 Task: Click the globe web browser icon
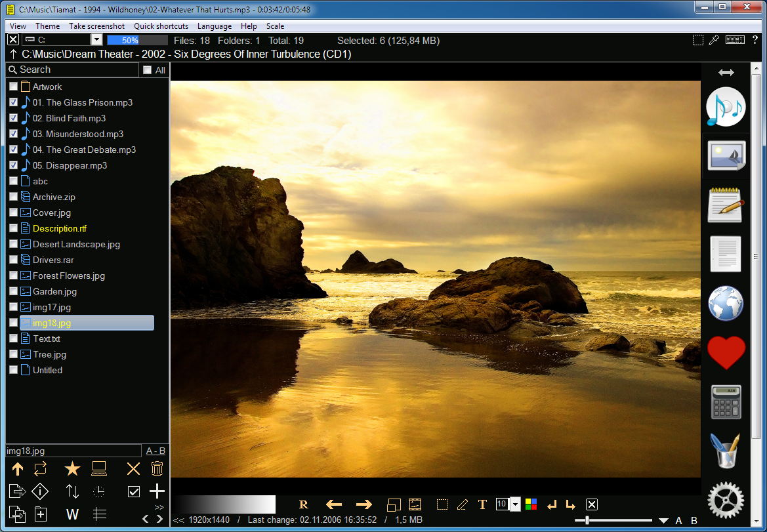click(x=726, y=304)
